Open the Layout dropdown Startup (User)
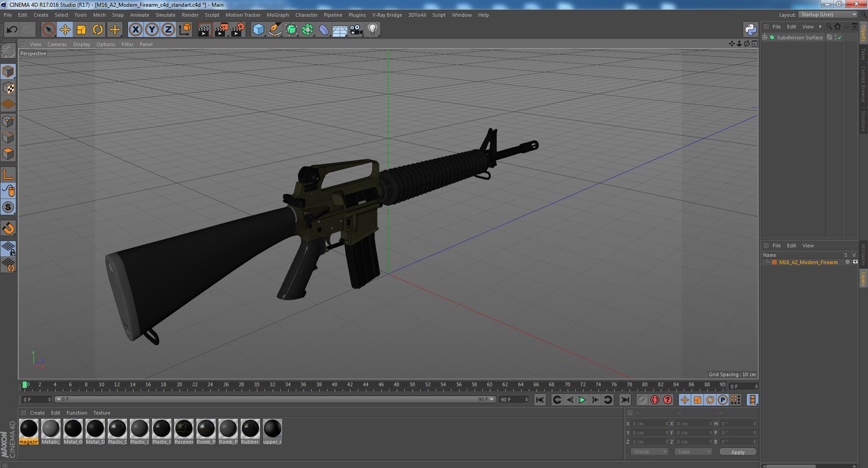Viewport: 868px width, 468px height. [828, 14]
